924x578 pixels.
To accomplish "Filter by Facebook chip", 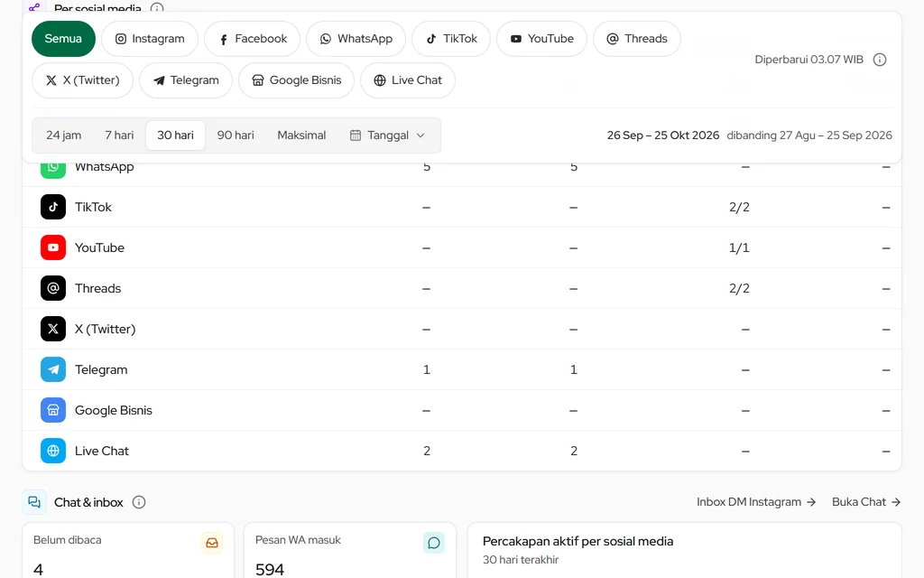I will pyautogui.click(x=253, y=39).
